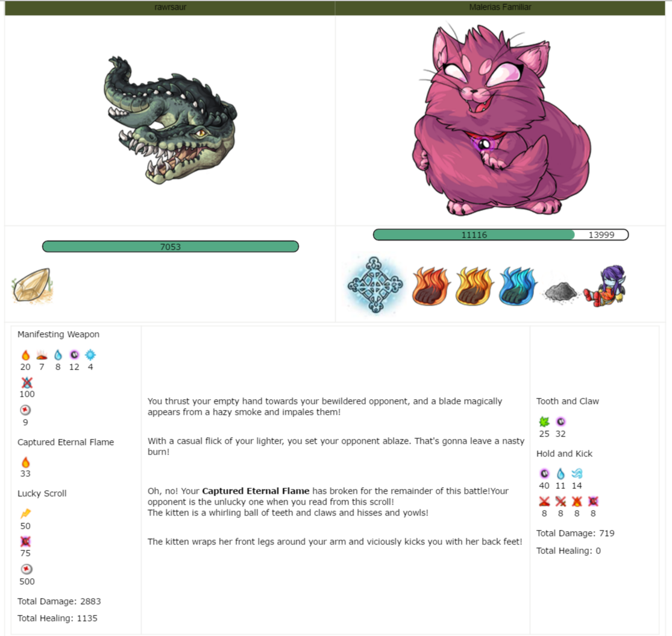Screen dimensions: 672x636
Task: Select the blue flaming paw item
Action: point(517,286)
